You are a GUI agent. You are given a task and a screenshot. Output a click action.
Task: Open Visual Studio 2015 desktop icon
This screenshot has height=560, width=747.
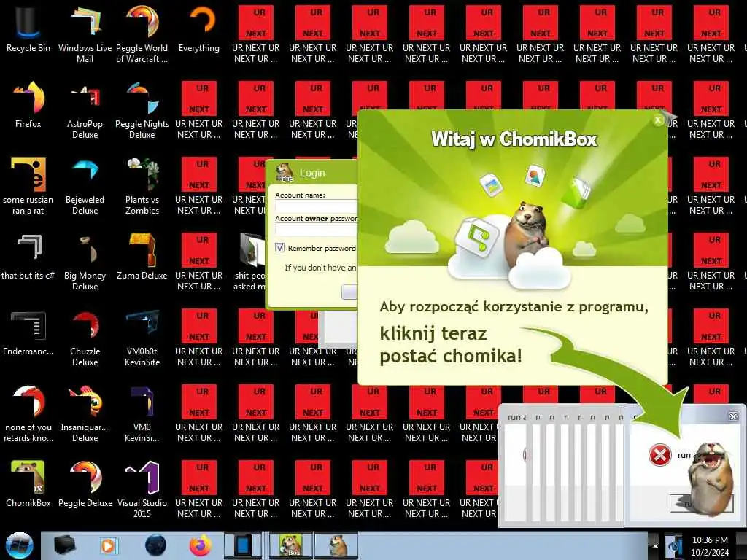142,489
